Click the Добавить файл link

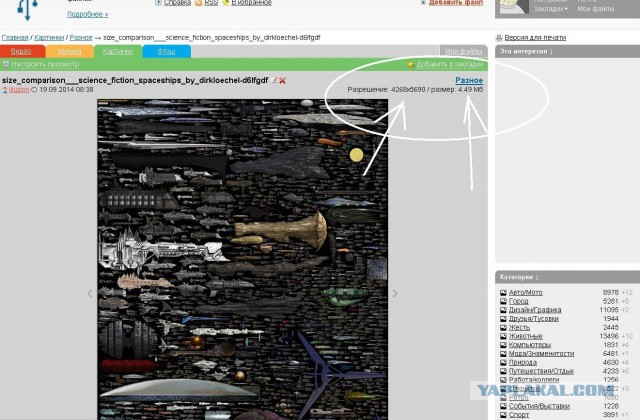(456, 2)
